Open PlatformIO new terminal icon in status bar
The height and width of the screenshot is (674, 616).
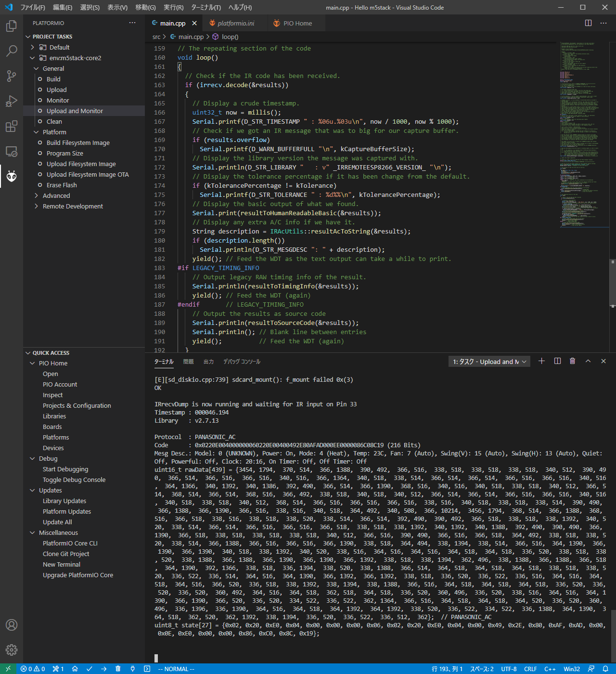coord(147,669)
